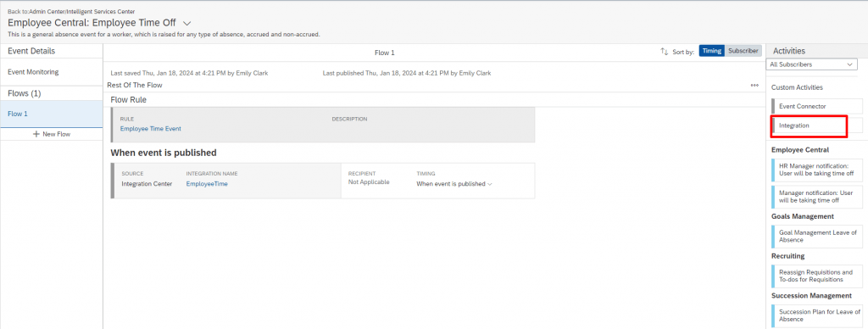Screen dimensions: 868x329
Task: Choose the HR Manager notification activity
Action: [x=817, y=170]
